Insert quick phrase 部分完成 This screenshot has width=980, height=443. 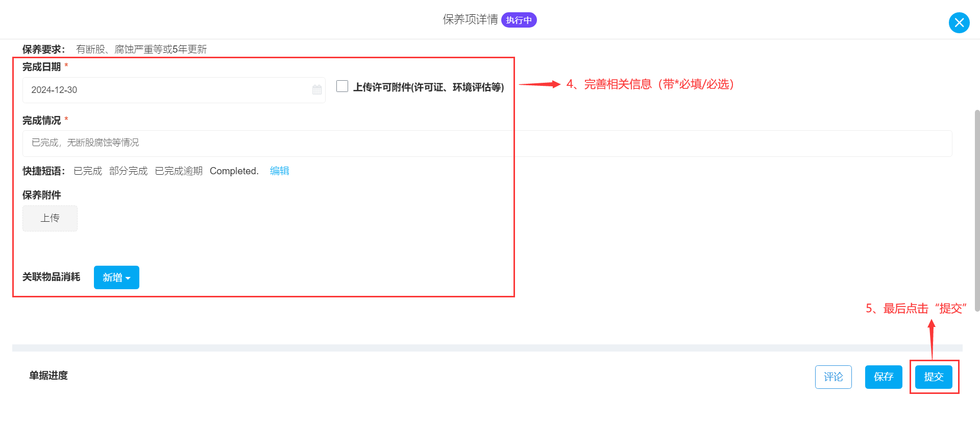[x=128, y=171]
